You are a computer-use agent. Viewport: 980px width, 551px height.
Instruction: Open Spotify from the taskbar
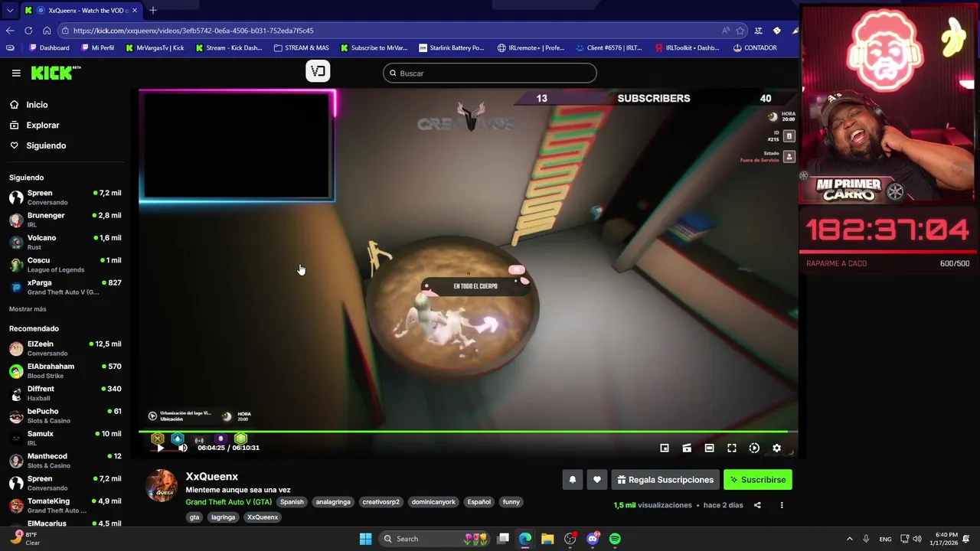click(x=615, y=539)
